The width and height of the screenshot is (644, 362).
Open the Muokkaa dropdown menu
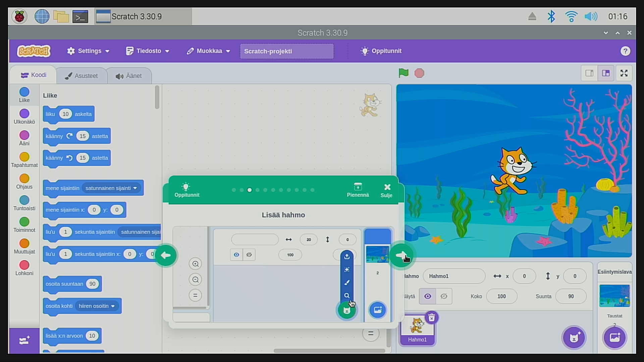(208, 51)
